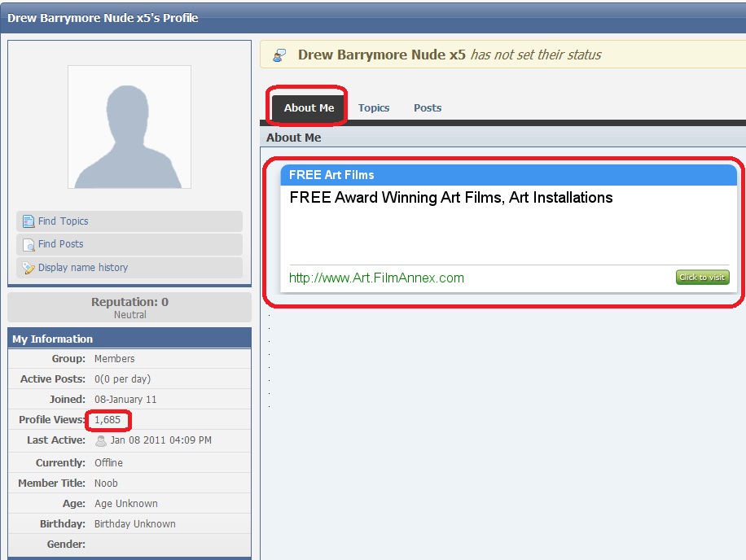The height and width of the screenshot is (560, 746).
Task: Open the http://www.Art.FilmAnnex.com link
Action: pyautogui.click(x=376, y=278)
